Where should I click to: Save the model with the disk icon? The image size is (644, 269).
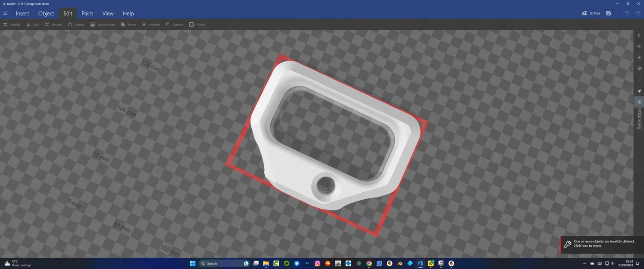(608, 13)
